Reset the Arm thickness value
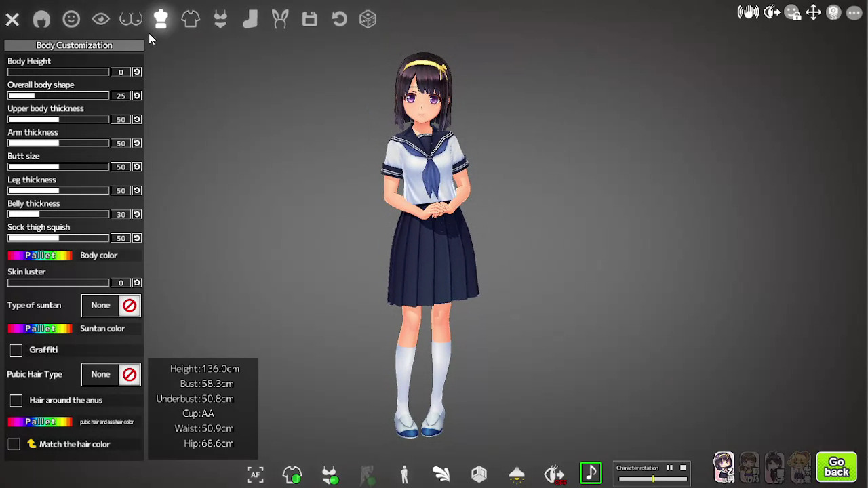868x488 pixels. pos(137,143)
